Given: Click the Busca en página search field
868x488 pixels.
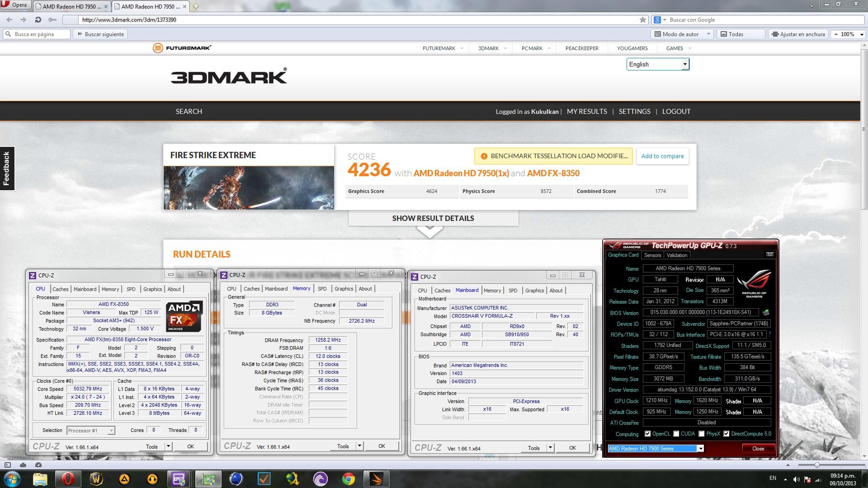Looking at the screenshot, I should pos(37,34).
